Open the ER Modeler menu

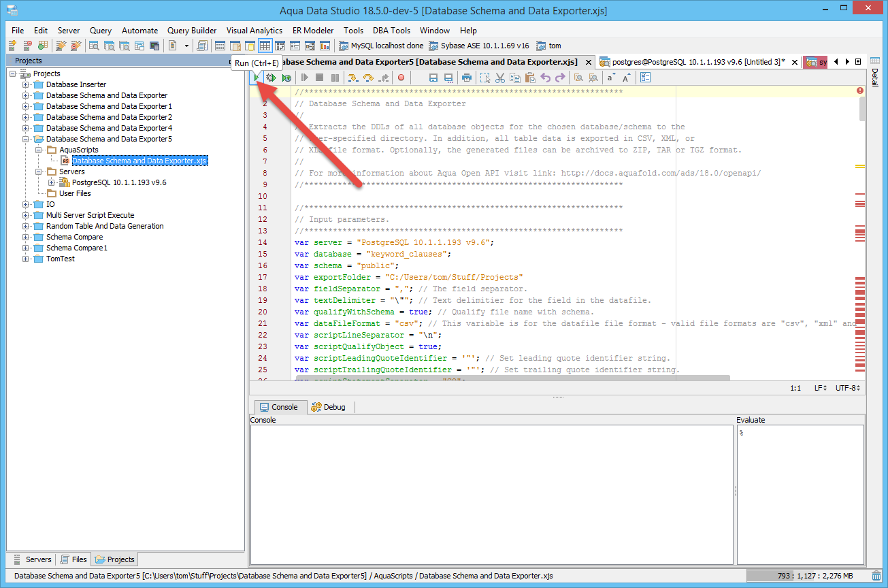(x=313, y=31)
